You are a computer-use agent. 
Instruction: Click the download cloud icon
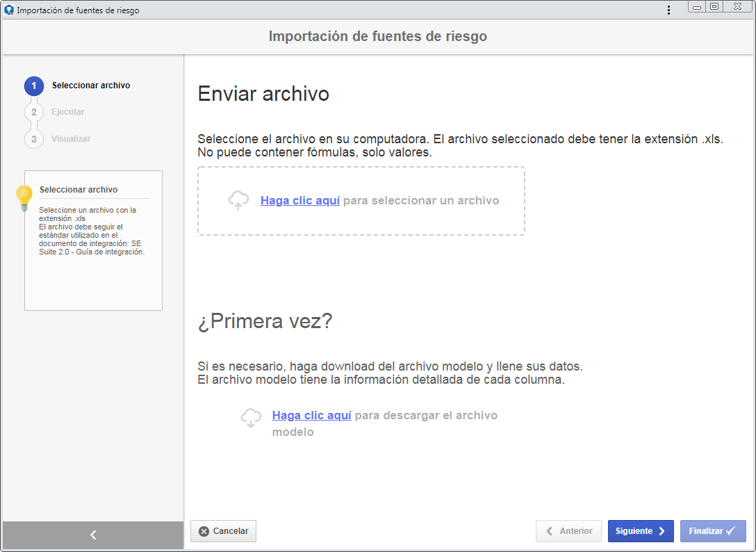[251, 418]
